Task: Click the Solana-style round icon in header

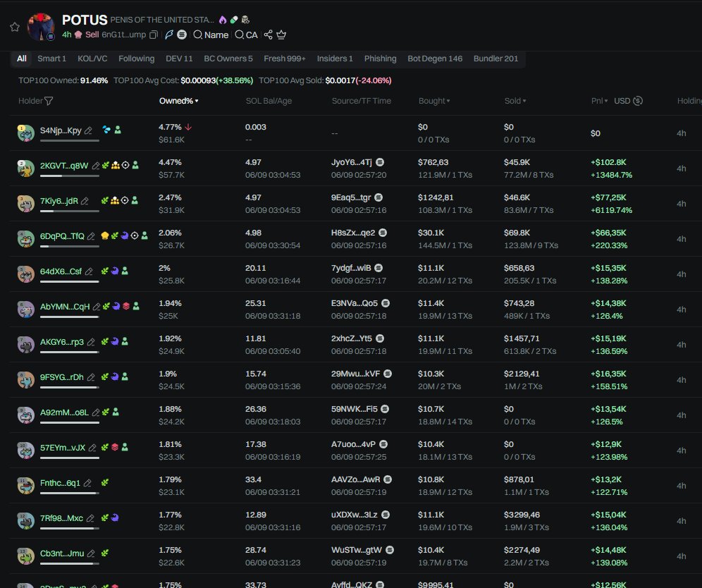Action: tap(182, 35)
